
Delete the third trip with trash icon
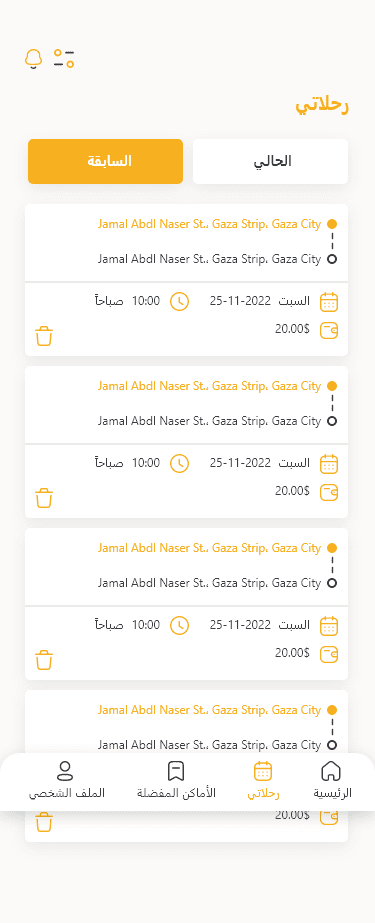44,660
